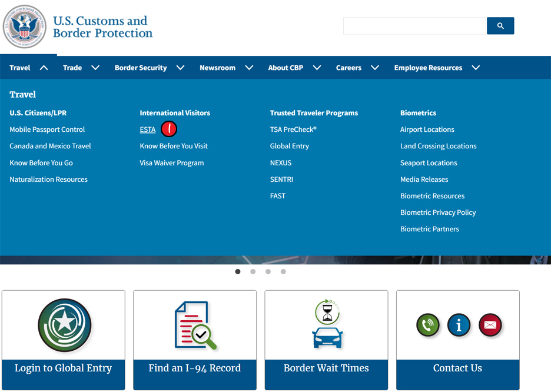This screenshot has width=551, height=392.
Task: Open the NEXUS link
Action: pyautogui.click(x=281, y=163)
